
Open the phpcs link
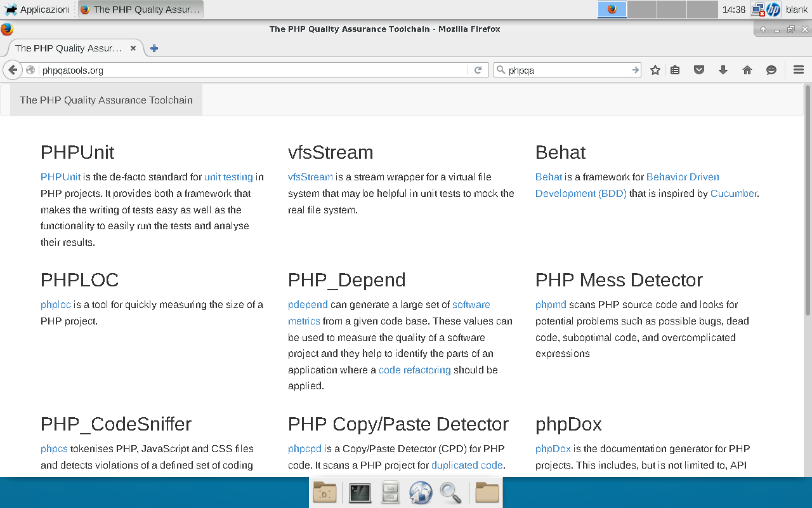[54, 448]
